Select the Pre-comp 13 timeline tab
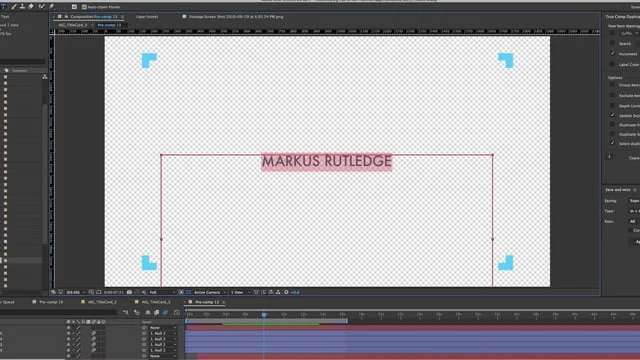This screenshot has width=640, height=360. [x=207, y=302]
